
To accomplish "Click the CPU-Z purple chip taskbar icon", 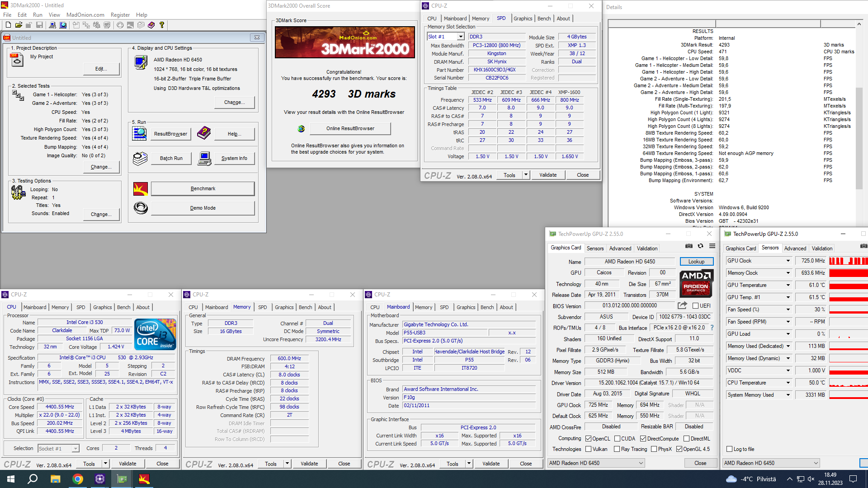I will click(100, 479).
